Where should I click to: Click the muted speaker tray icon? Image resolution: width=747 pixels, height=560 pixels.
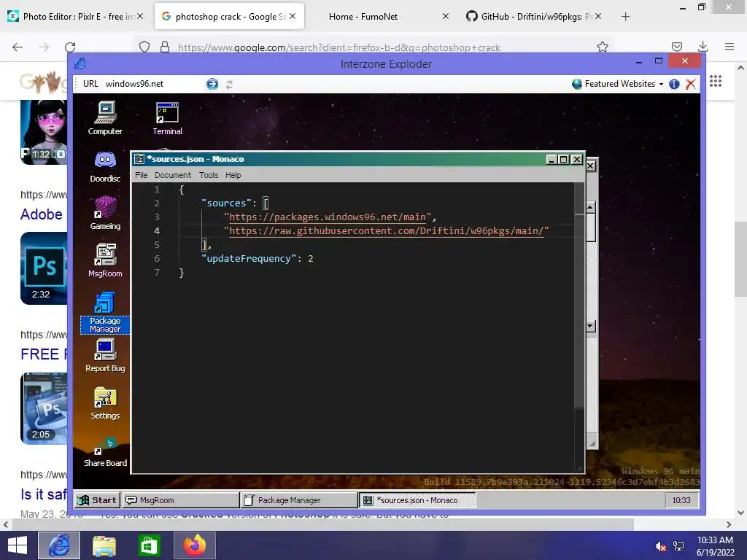pyautogui.click(x=661, y=546)
